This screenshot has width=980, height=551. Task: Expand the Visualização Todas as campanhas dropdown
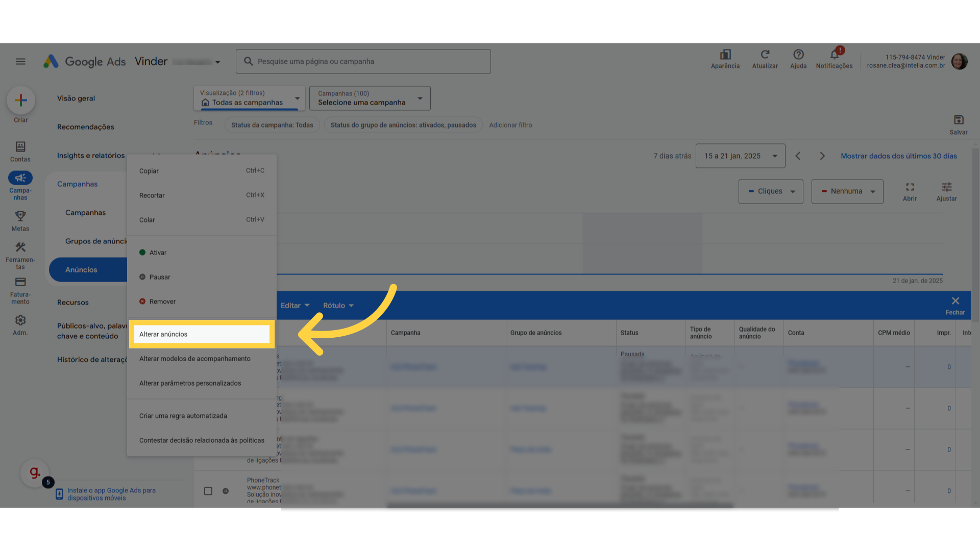pos(250,98)
